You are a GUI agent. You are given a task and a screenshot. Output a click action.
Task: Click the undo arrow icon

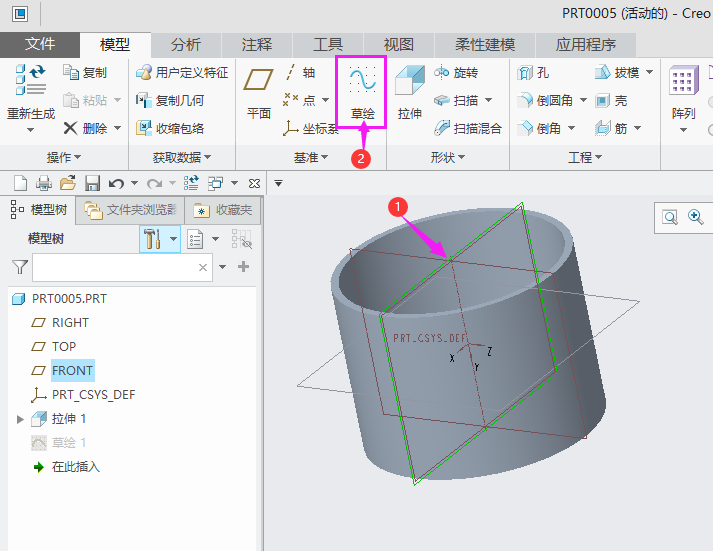[115, 183]
